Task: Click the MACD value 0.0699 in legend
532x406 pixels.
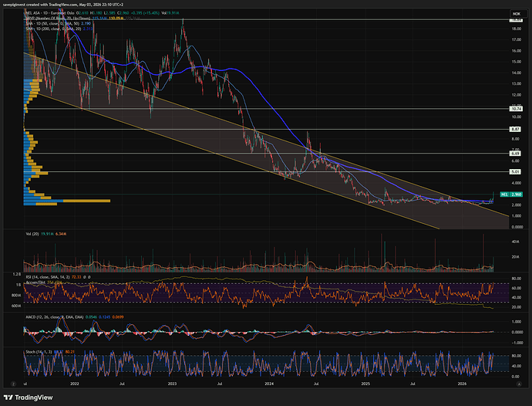Action: [x=118, y=317]
